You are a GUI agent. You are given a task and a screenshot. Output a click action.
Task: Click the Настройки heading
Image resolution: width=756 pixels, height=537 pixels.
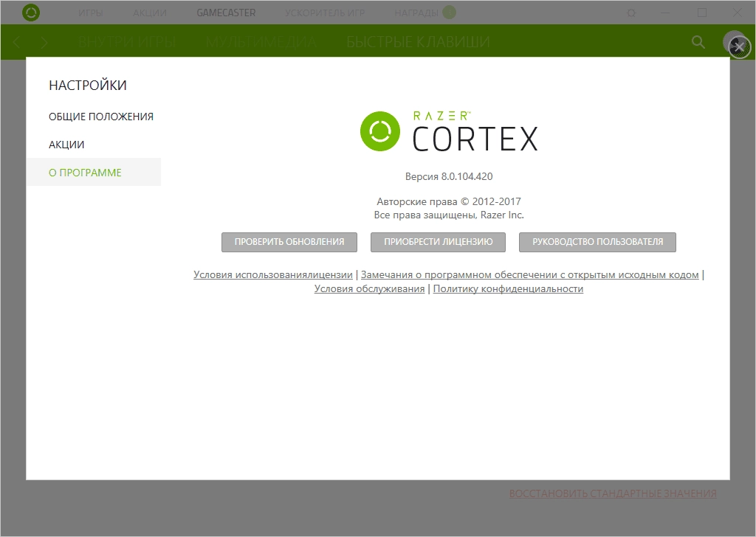click(88, 86)
